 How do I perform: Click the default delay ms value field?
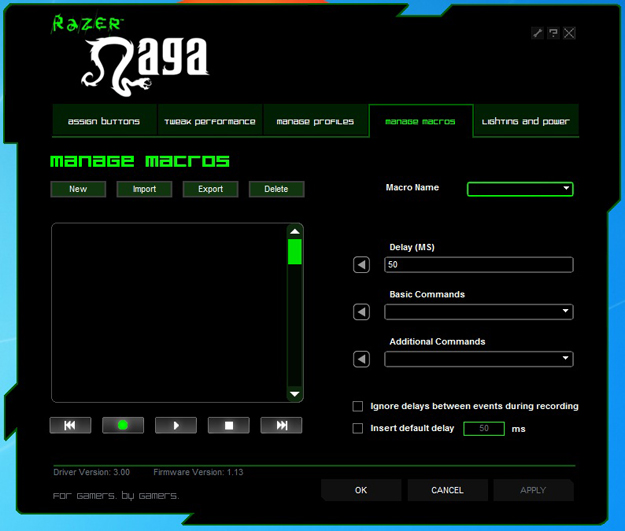coord(484,429)
